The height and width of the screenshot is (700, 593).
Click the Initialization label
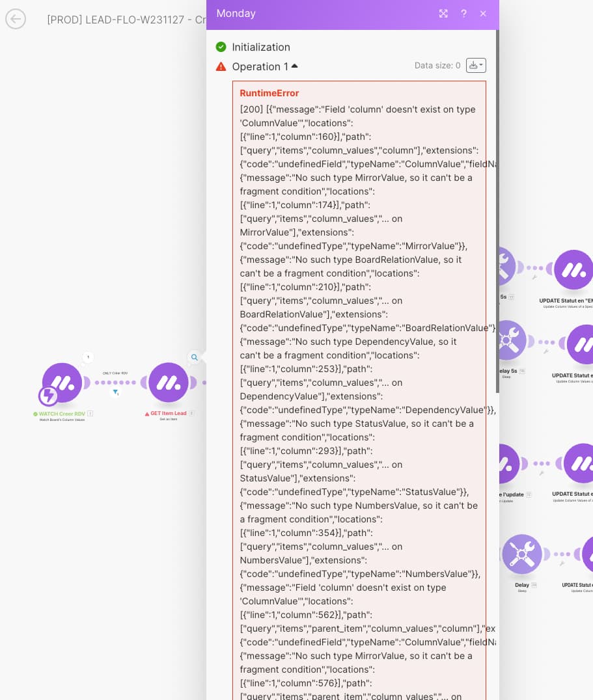tap(261, 47)
